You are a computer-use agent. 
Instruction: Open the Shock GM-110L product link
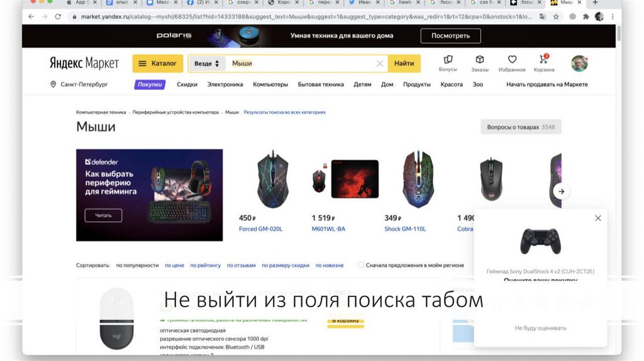tap(405, 229)
